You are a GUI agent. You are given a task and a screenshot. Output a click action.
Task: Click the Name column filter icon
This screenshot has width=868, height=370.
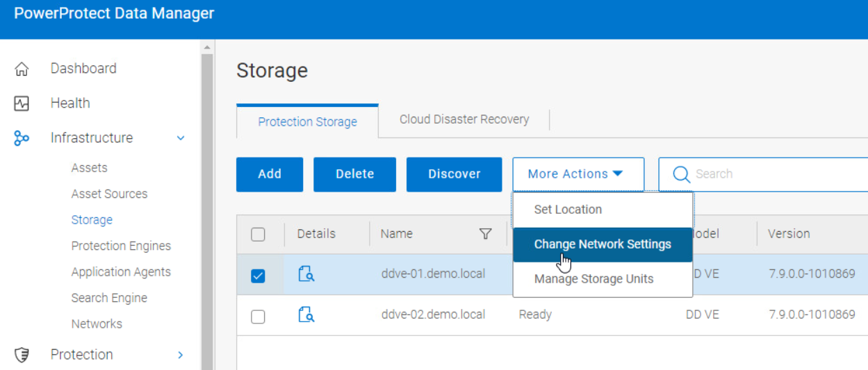click(x=486, y=234)
